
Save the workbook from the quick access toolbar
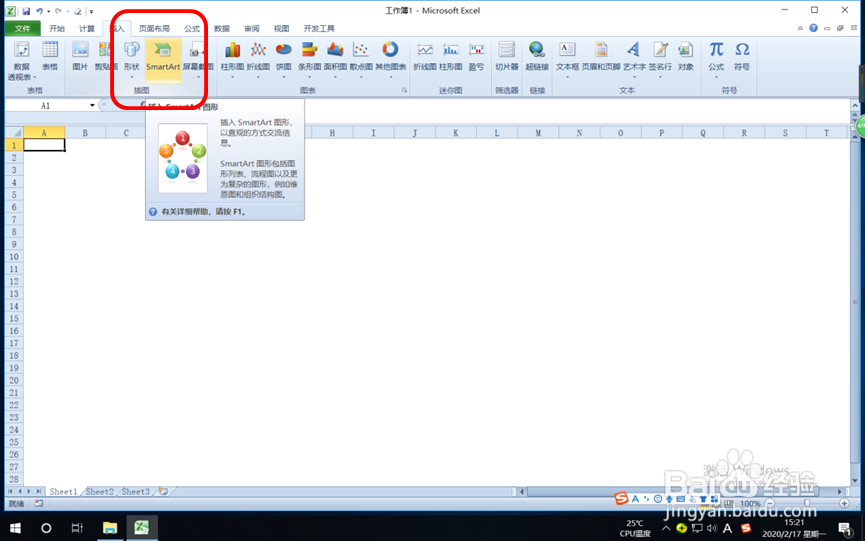coord(25,11)
